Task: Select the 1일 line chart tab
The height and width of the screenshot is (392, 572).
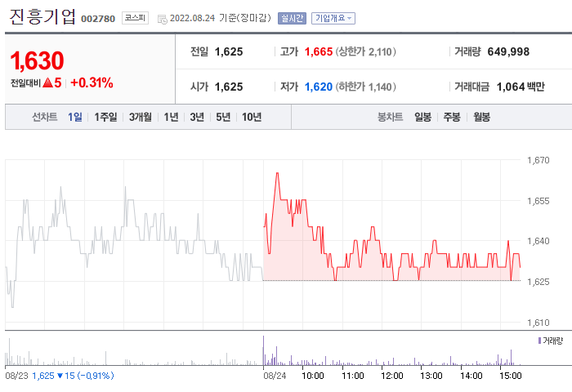Action: pos(75,117)
